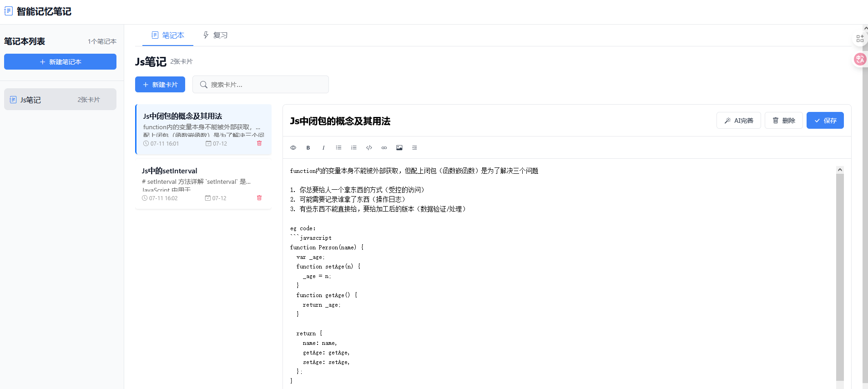Open the Js中的setInterval card
Viewport: 868px width, 389px height.
[x=203, y=184]
